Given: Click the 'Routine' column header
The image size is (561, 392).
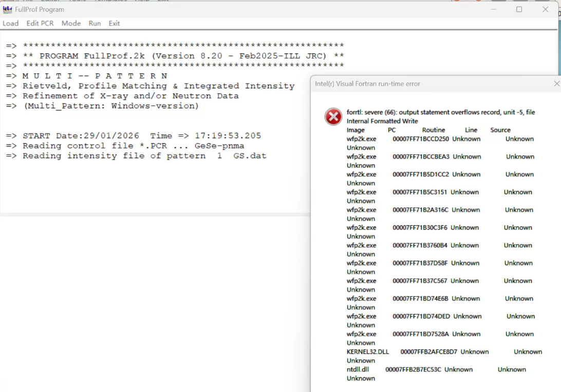Looking at the screenshot, I should click(434, 130).
